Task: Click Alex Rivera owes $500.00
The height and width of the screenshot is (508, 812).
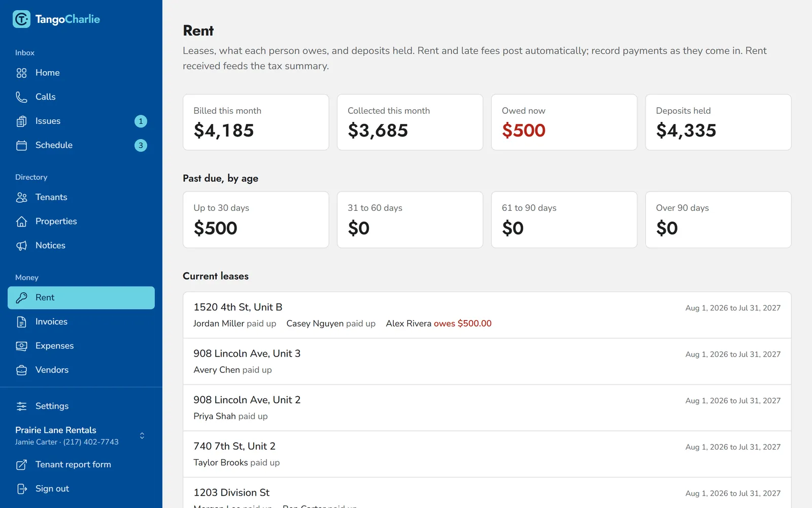Action: tap(438, 324)
